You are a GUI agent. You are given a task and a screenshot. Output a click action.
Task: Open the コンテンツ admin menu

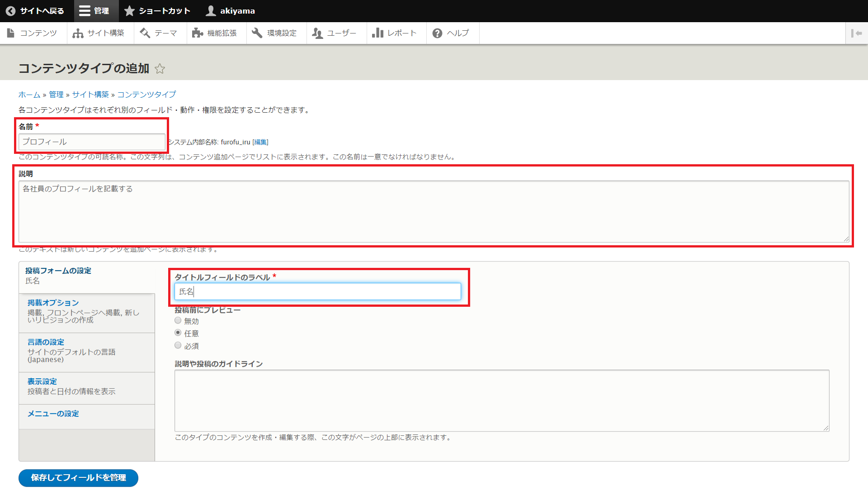coord(32,33)
